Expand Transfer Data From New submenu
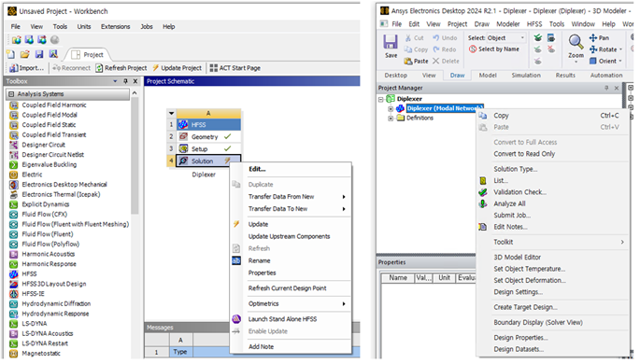 pos(297,197)
